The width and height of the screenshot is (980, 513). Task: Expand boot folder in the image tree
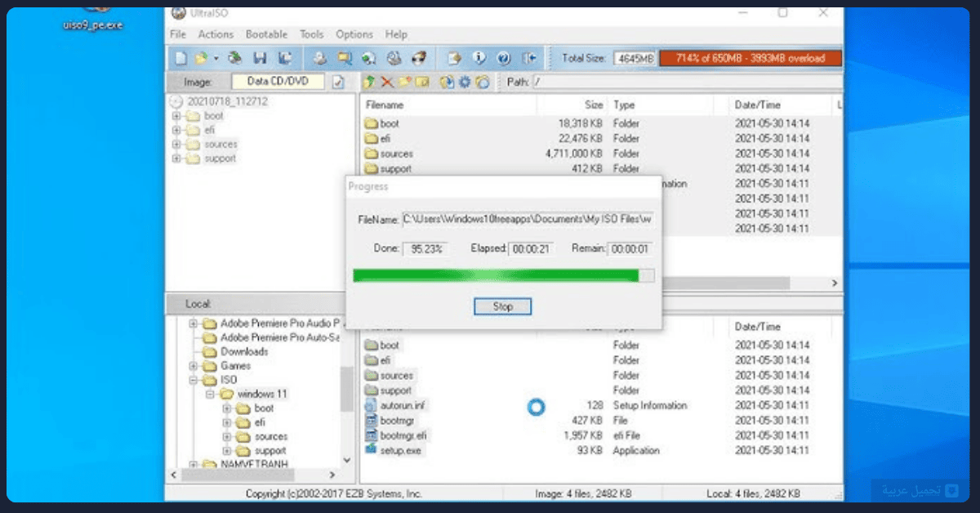pyautogui.click(x=176, y=116)
